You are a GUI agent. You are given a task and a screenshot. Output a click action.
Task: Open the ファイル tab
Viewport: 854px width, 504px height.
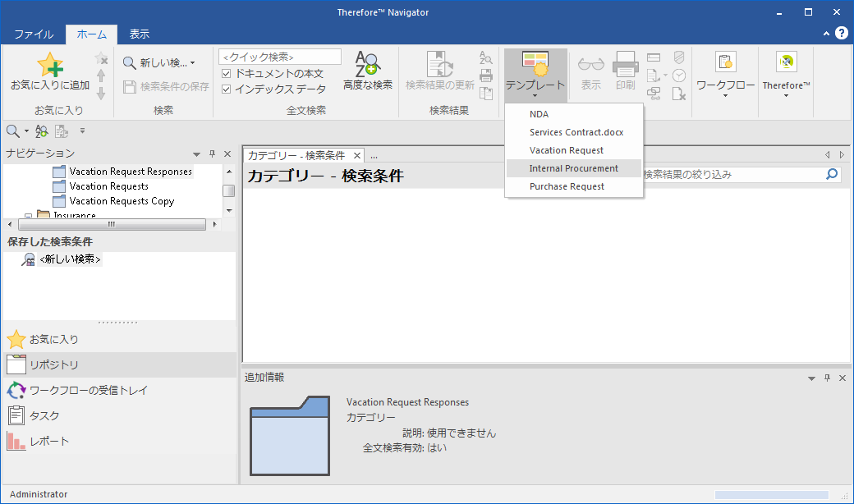[34, 34]
